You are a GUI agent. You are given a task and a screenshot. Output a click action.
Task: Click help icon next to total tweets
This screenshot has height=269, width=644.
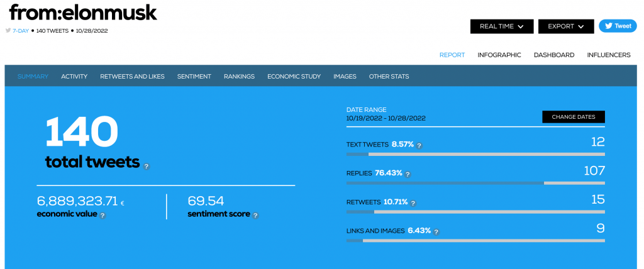click(147, 167)
